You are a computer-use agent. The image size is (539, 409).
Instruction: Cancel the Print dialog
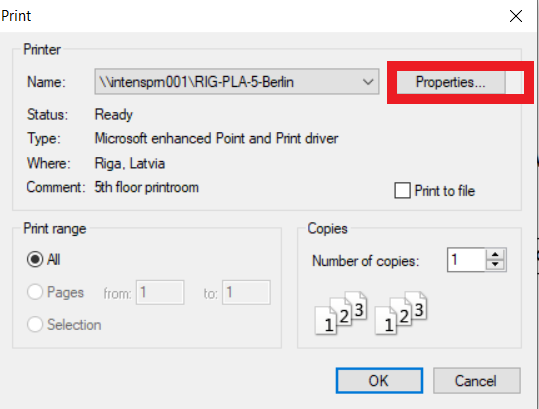pos(477,380)
